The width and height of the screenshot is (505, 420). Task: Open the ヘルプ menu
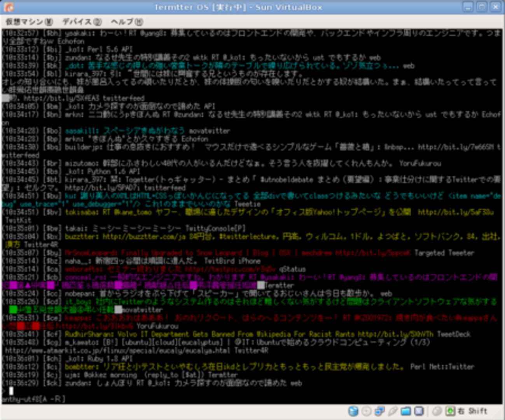point(127,21)
